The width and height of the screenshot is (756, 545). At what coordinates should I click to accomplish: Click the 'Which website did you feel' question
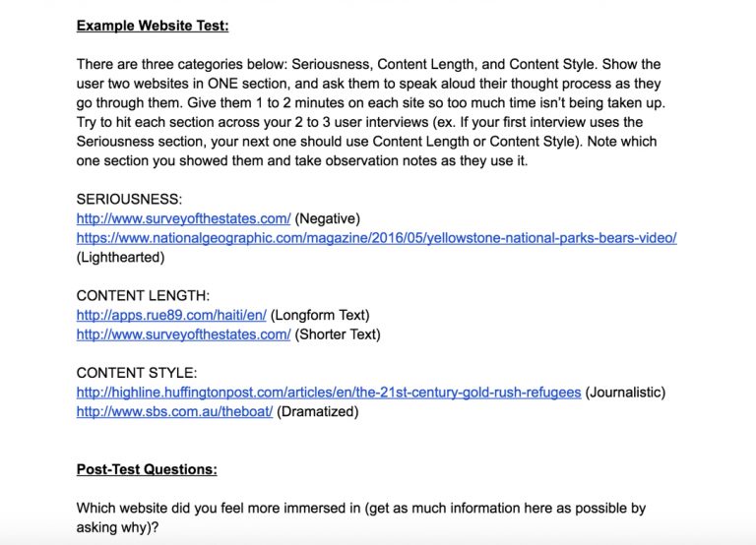(361, 517)
